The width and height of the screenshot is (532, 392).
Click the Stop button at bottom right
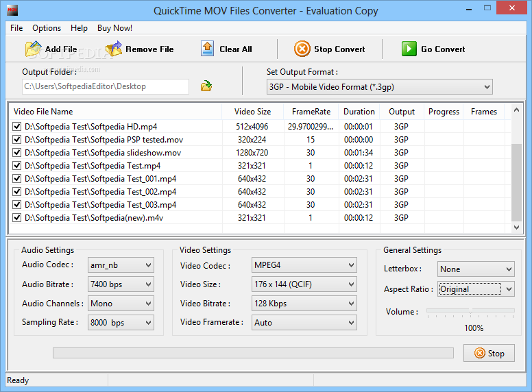click(x=489, y=354)
